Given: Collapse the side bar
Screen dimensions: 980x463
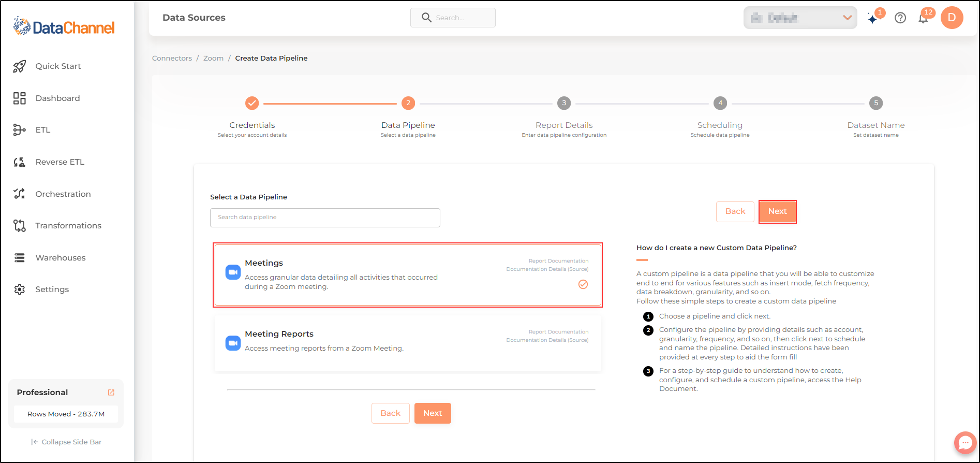Looking at the screenshot, I should click(x=66, y=442).
